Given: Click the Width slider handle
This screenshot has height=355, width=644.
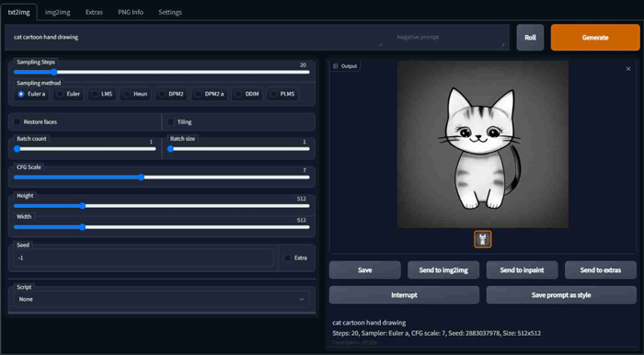Looking at the screenshot, I should [x=82, y=227].
